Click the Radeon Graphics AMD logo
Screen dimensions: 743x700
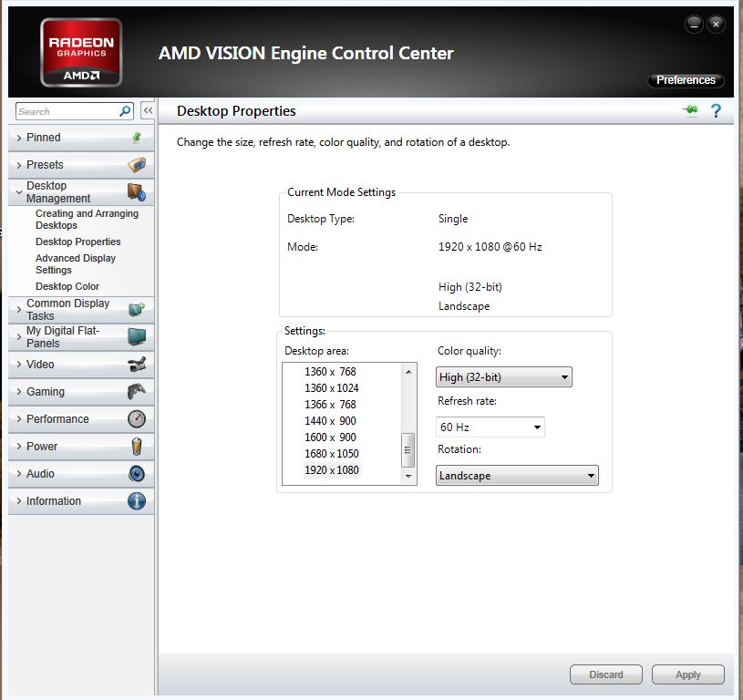81,52
